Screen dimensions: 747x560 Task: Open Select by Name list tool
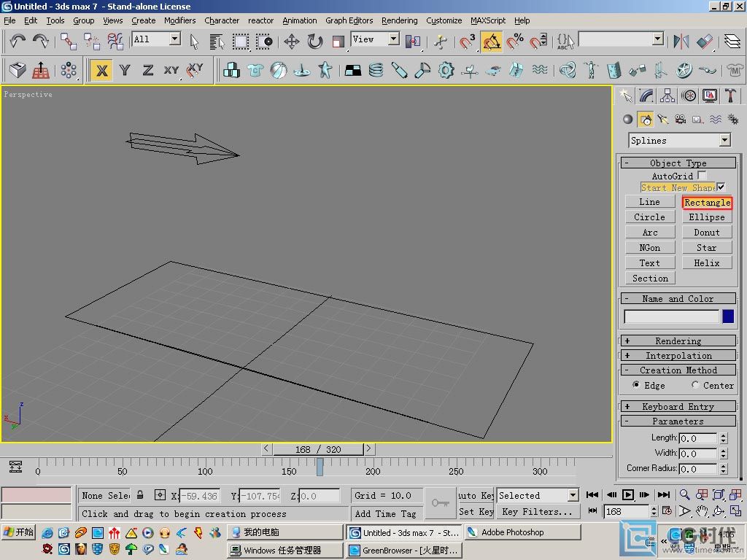(217, 42)
